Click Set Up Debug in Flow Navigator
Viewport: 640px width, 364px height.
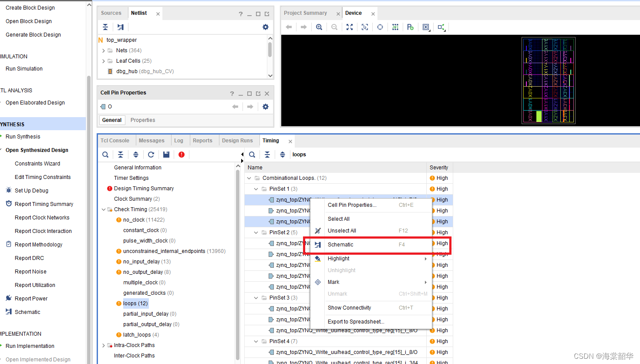[x=31, y=191]
